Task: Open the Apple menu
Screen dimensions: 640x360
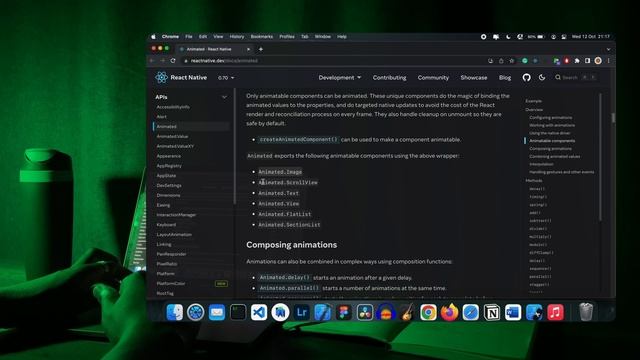Action: pos(153,37)
